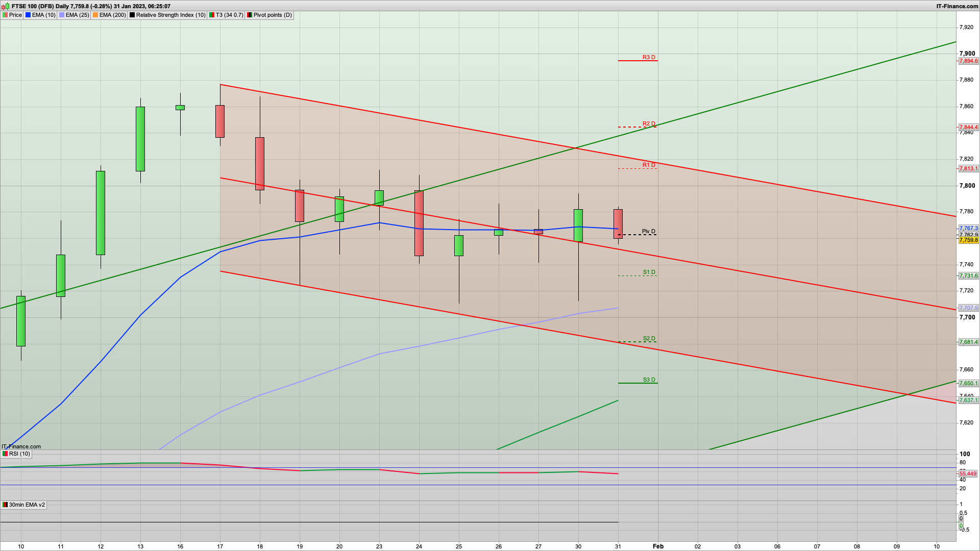This screenshot has width=980, height=551.
Task: Click the Pivot points (D) indicator icon
Action: click(x=250, y=15)
